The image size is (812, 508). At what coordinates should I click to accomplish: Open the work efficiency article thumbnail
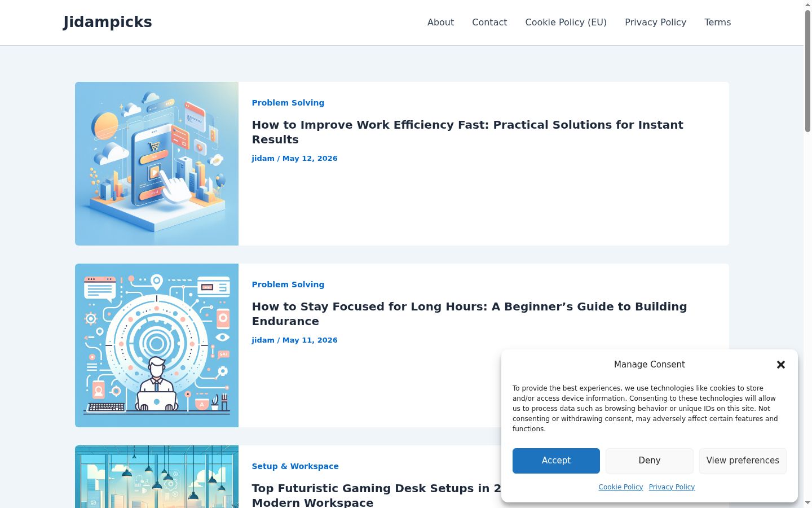click(157, 164)
